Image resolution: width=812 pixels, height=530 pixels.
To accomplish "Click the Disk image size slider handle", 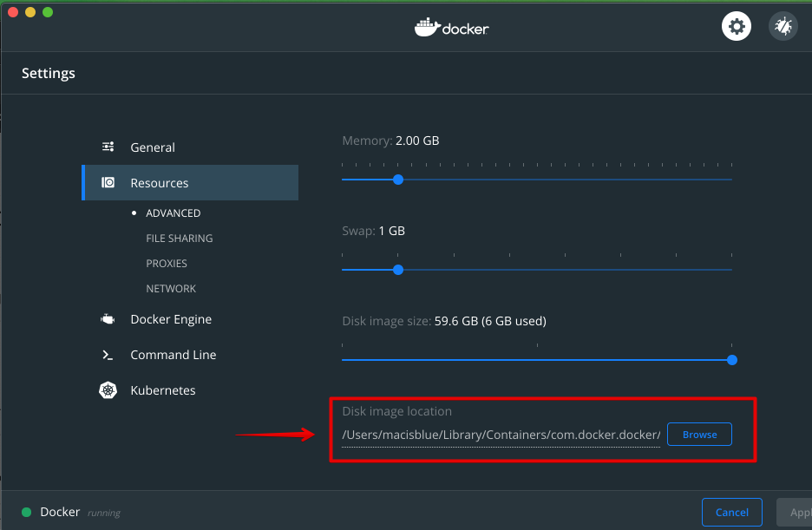I will click(731, 360).
